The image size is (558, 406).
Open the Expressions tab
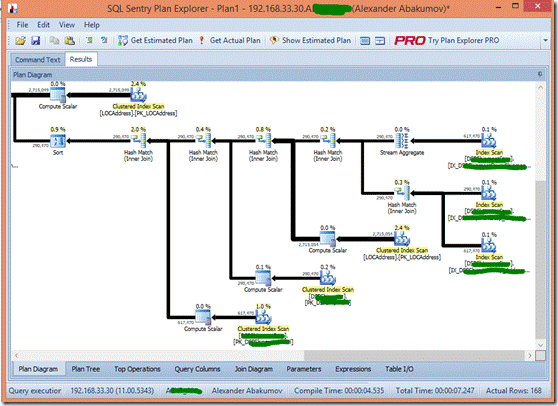tap(353, 369)
